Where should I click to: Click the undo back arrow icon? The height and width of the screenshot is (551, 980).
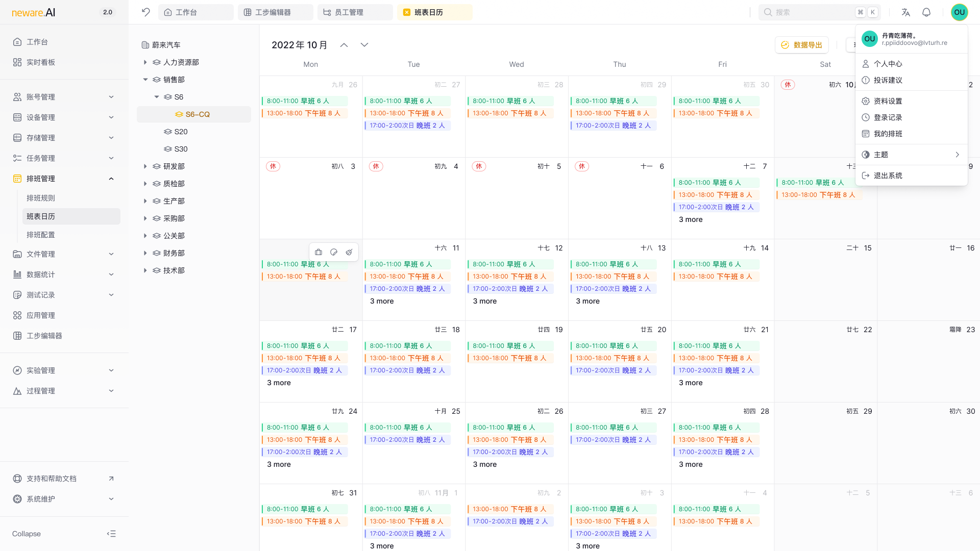click(x=146, y=12)
